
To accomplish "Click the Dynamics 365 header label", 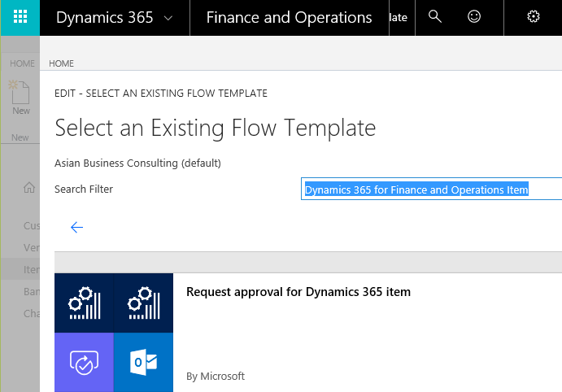I will click(x=105, y=18).
